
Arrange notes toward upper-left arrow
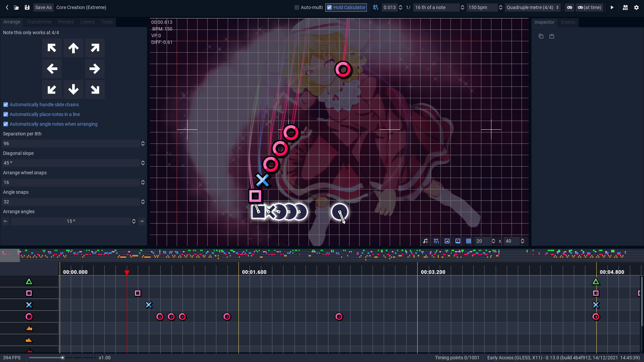point(52,48)
